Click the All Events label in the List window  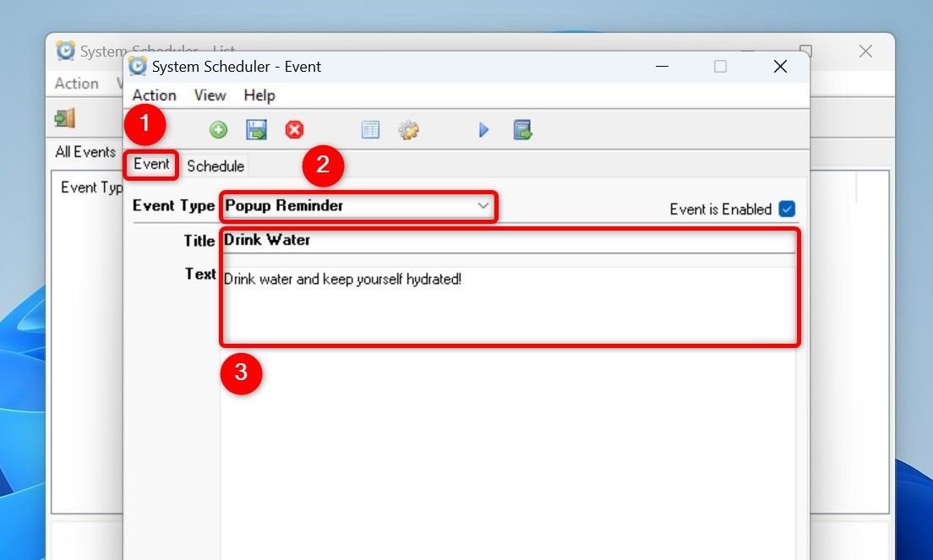click(85, 151)
